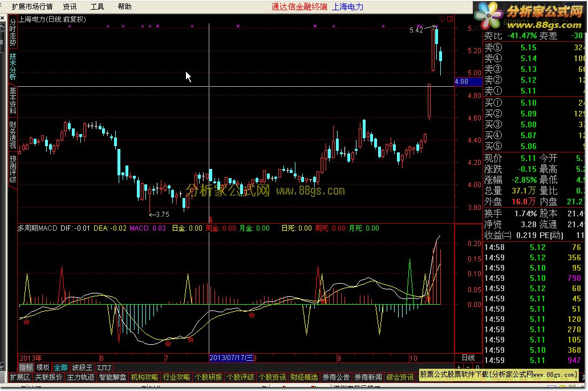
Task: Open the 帮助 menu
Action: point(124,6)
